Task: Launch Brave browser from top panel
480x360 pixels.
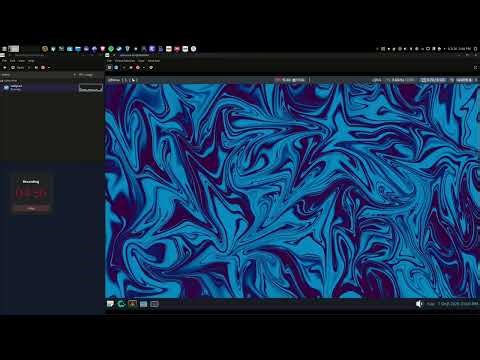Action: (x=103, y=49)
